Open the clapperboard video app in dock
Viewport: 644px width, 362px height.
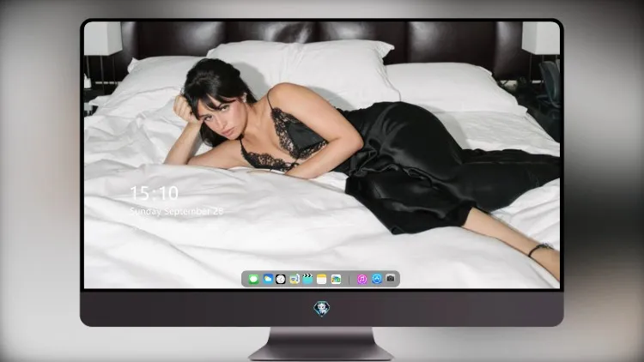[x=307, y=279]
